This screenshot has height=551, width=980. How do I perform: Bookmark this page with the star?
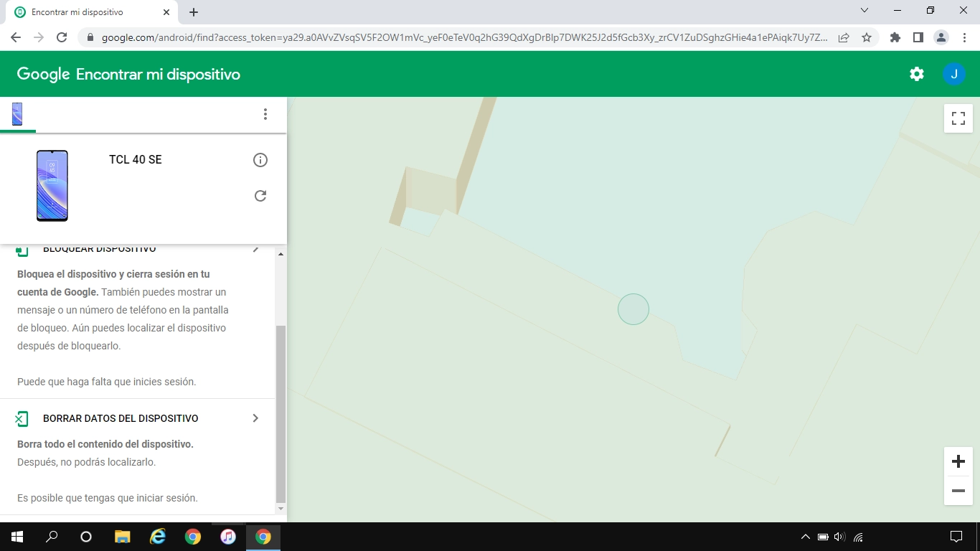point(867,37)
